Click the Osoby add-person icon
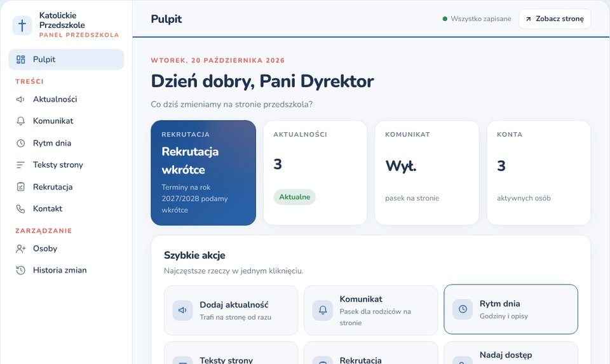610x364 pixels. tap(20, 248)
